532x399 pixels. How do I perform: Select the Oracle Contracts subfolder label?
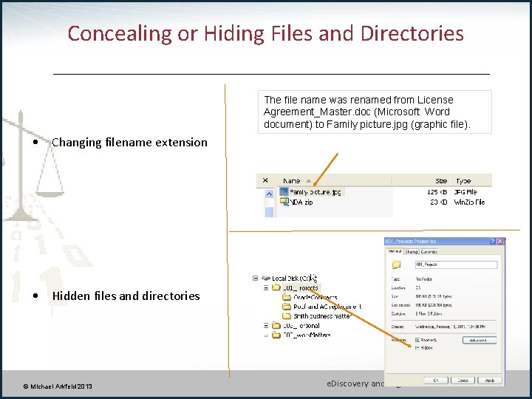pos(316,298)
